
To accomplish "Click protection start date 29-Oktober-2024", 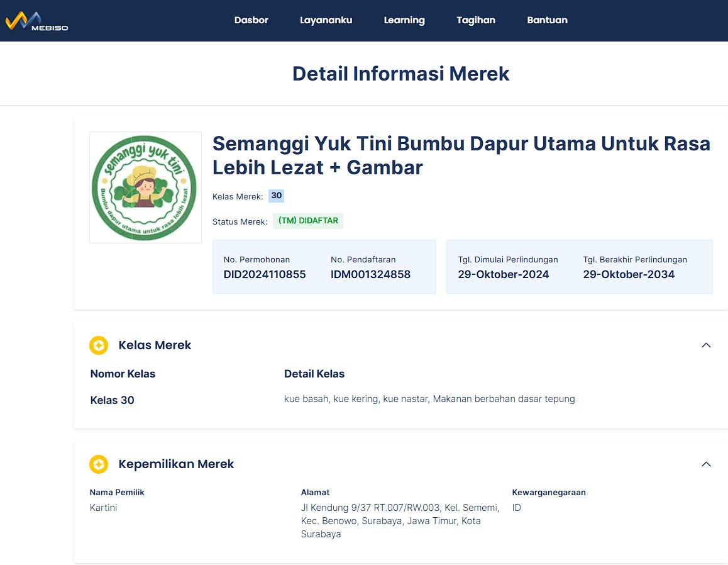I will click(504, 274).
